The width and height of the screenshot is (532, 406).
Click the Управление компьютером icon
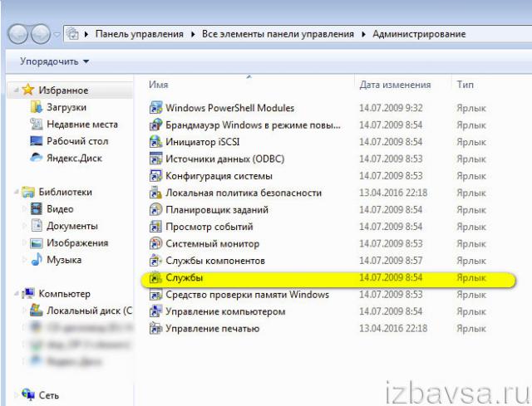coord(155,311)
